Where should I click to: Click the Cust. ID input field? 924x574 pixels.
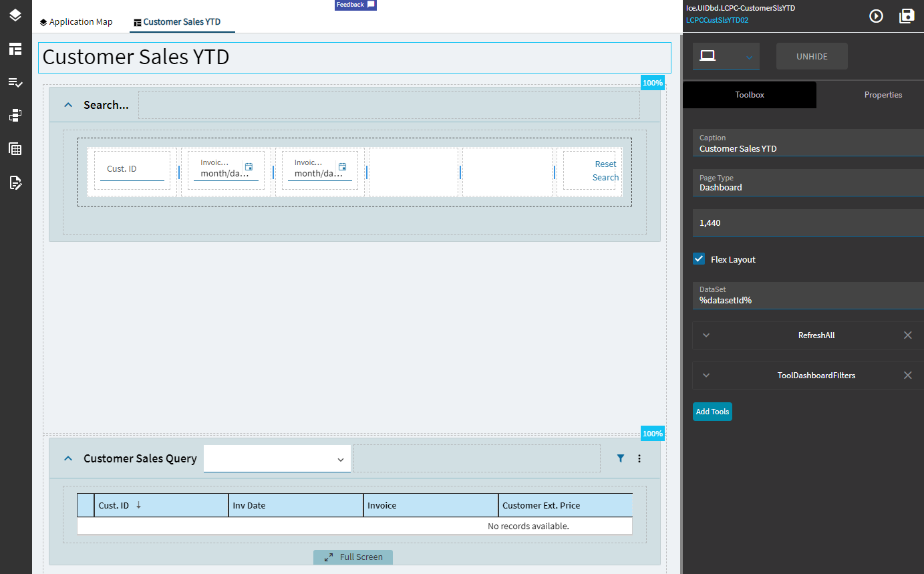click(132, 169)
